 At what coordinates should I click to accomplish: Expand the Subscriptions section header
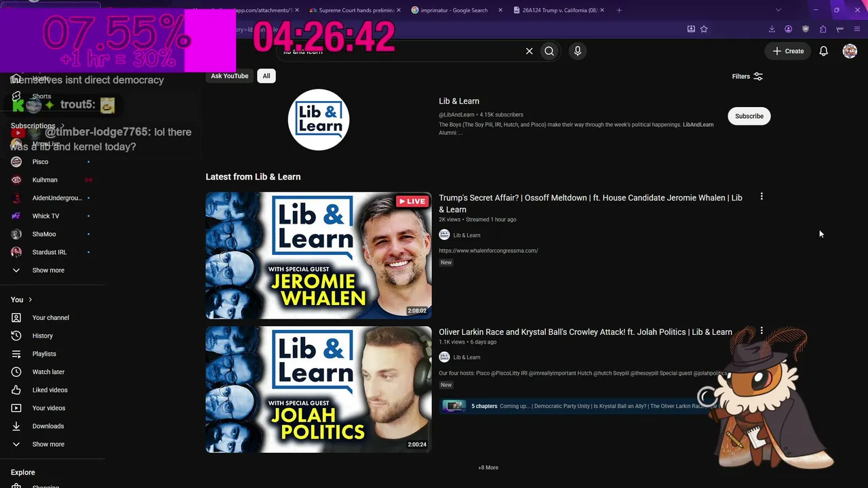pos(37,126)
